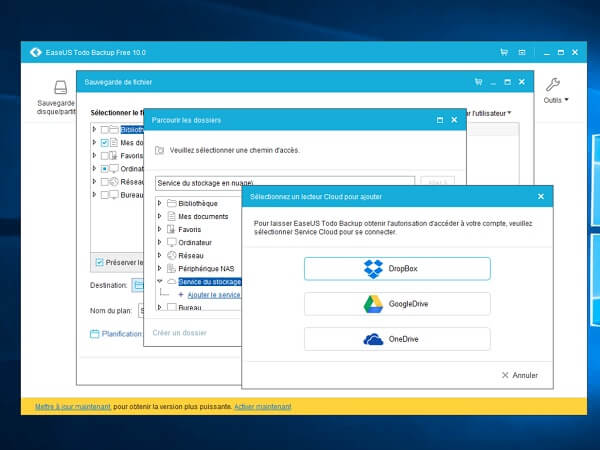Click Mettre à jour maintenant link
This screenshot has width=600, height=450.
pos(73,406)
